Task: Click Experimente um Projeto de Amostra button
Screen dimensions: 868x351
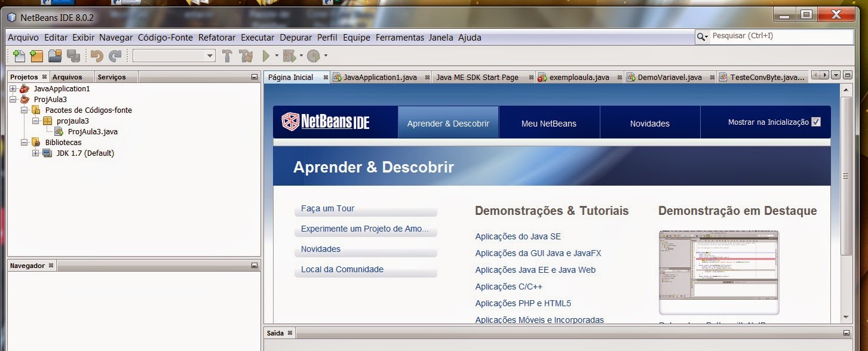Action: point(366,229)
